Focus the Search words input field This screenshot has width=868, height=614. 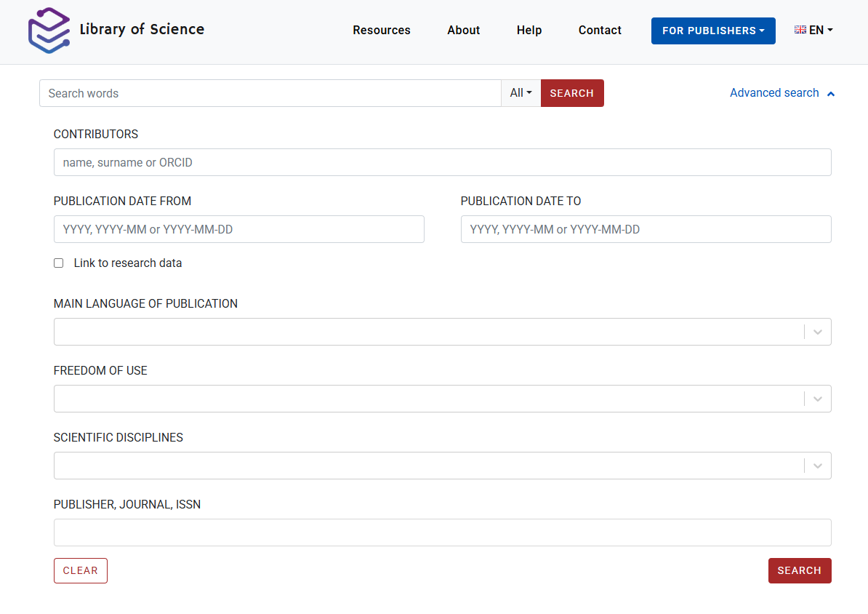point(270,93)
